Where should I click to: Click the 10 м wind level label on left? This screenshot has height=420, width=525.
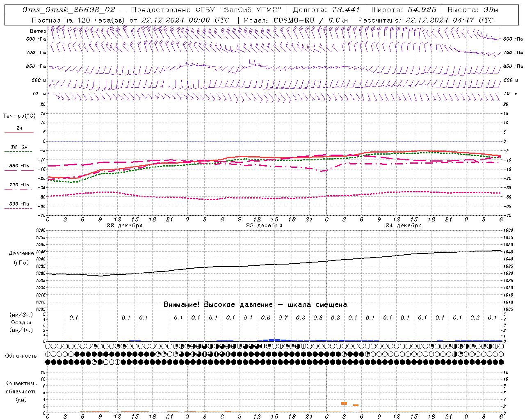click(39, 94)
